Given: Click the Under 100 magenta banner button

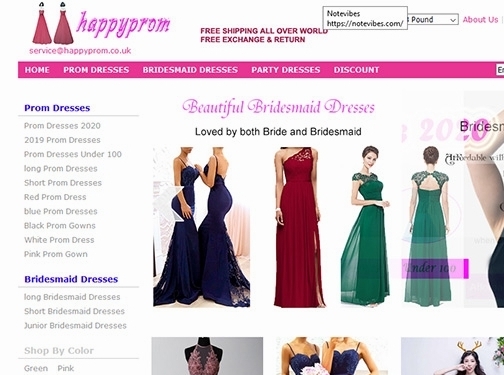Looking at the screenshot, I should pos(435,268).
